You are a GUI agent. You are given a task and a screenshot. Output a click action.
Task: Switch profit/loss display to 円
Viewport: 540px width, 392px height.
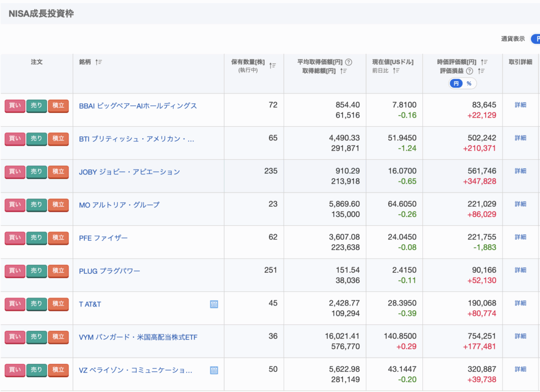456,83
